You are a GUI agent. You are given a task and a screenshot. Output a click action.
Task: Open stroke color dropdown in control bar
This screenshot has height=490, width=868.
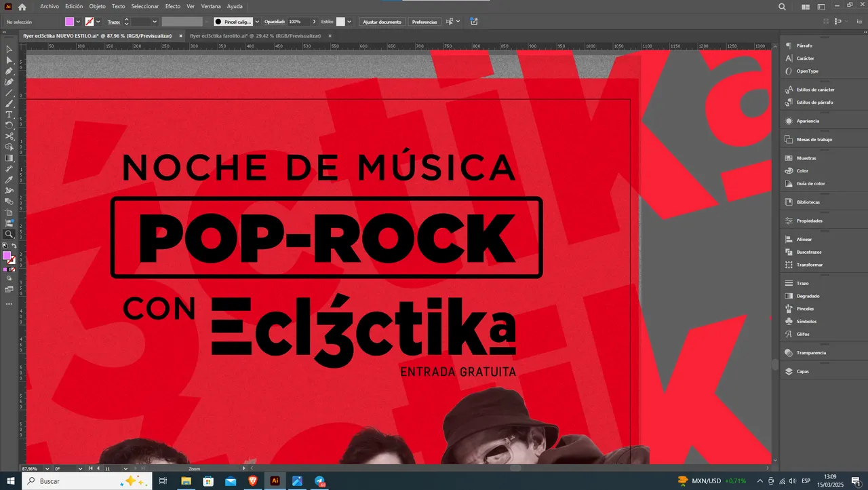pos(98,22)
